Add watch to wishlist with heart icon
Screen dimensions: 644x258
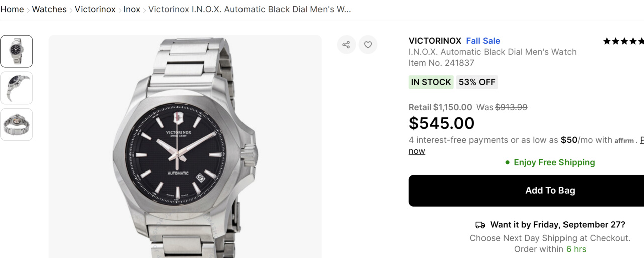368,45
